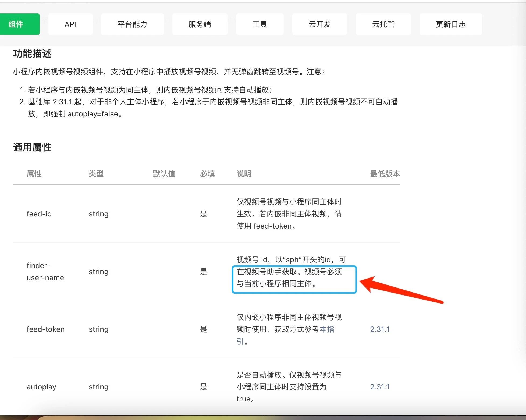Image resolution: width=526 pixels, height=420 pixels.
Task: Click the highlighted 视频号助手 description box
Action: click(x=294, y=279)
